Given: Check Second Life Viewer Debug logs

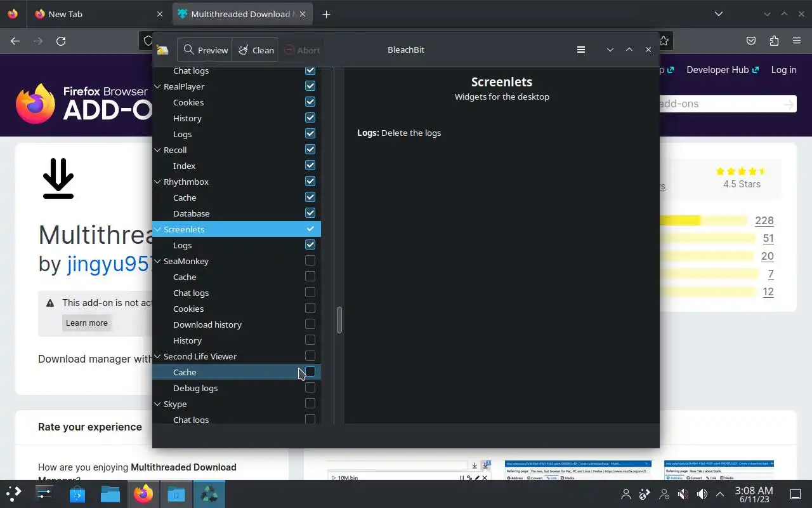Looking at the screenshot, I should (x=310, y=387).
